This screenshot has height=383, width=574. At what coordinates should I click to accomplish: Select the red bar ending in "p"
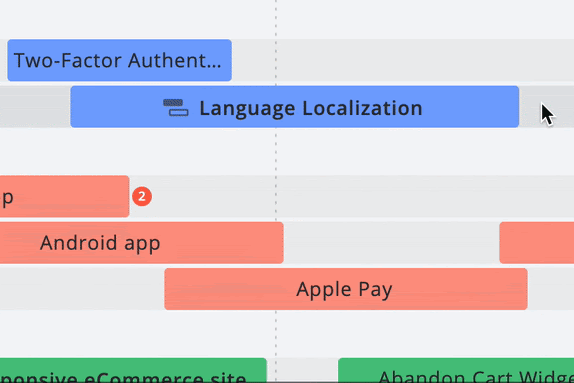coord(64,196)
